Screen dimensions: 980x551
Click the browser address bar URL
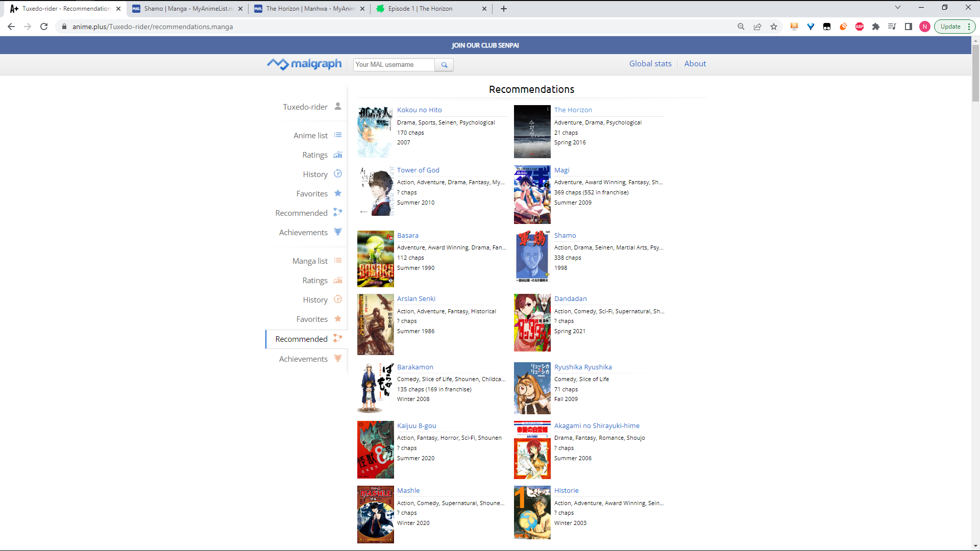tap(153, 27)
